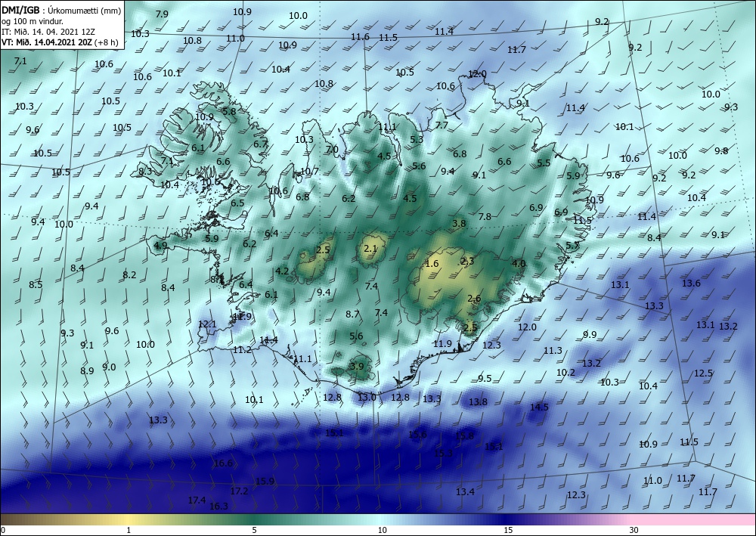Click the map value 11.2
756x536 pixels.
point(242,350)
